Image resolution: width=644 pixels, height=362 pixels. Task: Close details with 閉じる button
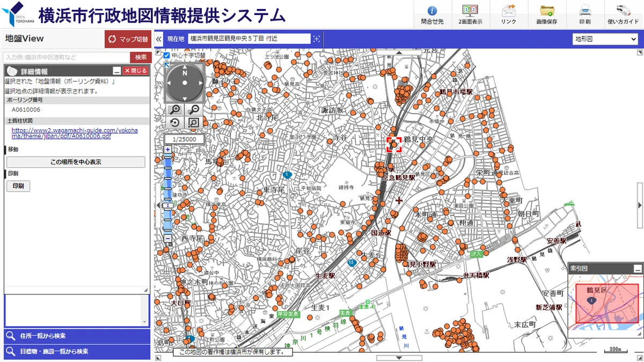point(135,71)
